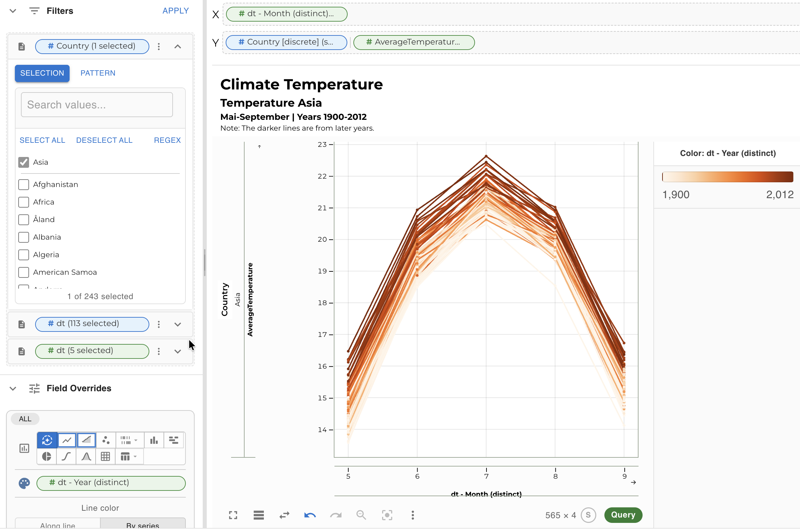This screenshot has height=532, width=800.
Task: Select the S-curve mark icon
Action: tap(67, 457)
